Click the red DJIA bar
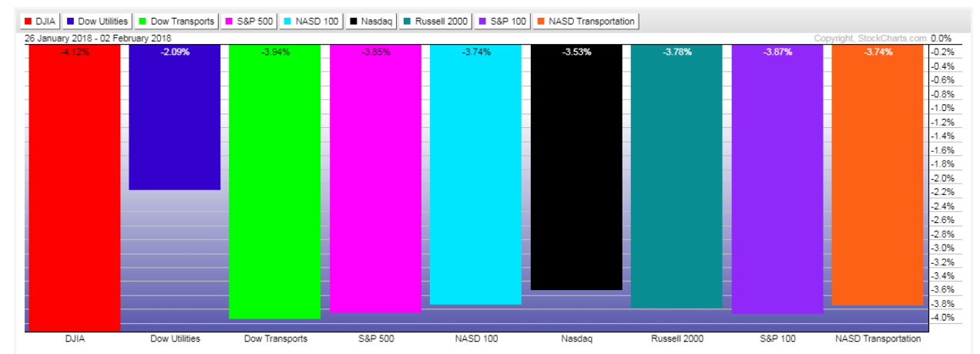 pyautogui.click(x=74, y=187)
